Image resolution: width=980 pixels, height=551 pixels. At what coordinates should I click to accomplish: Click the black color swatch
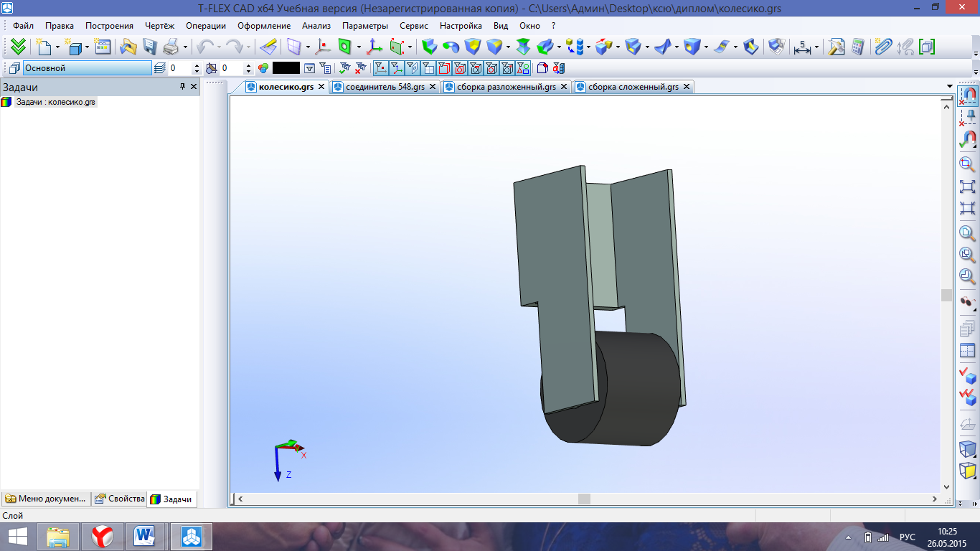pyautogui.click(x=286, y=68)
